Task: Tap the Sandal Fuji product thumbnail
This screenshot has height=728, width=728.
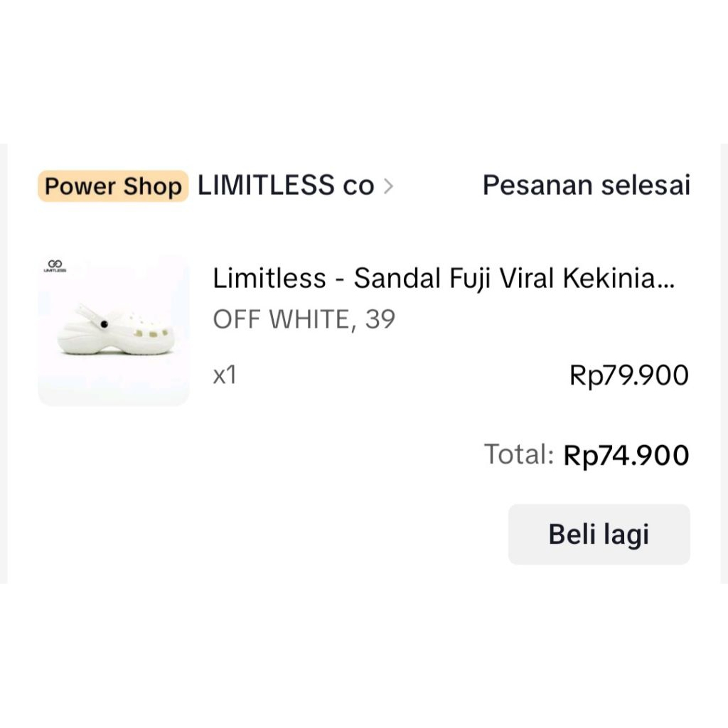Action: (114, 331)
